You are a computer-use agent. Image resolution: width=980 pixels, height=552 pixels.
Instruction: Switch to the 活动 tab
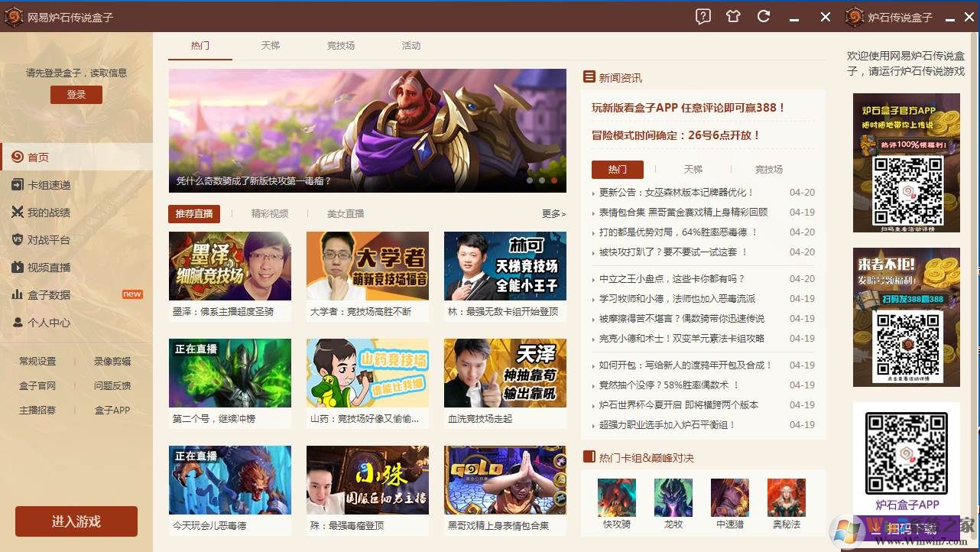(411, 46)
